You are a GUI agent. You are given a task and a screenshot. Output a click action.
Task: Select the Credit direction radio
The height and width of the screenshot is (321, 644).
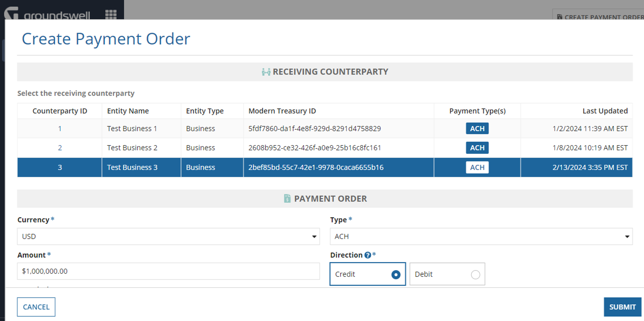[396, 275]
